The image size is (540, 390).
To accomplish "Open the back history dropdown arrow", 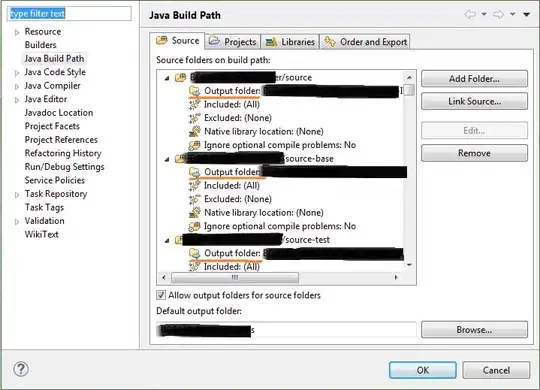I will 484,14.
